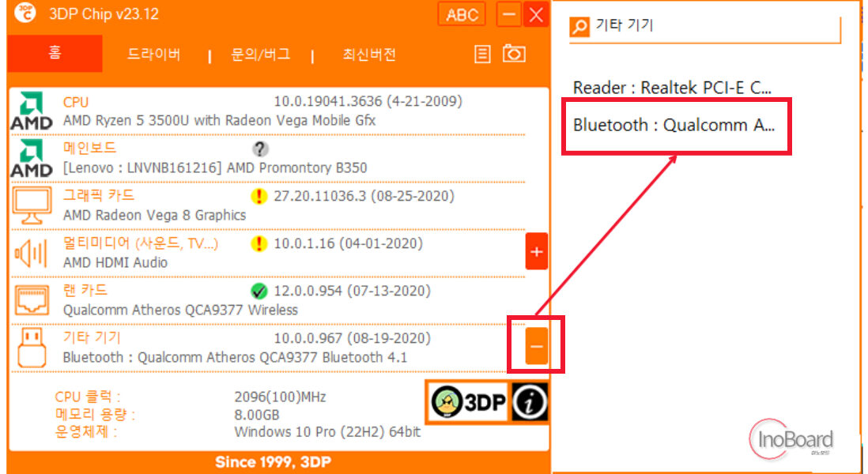The height and width of the screenshot is (474, 868).
Task: Click LAN version 12.0.0.954 text
Action: coord(352,291)
